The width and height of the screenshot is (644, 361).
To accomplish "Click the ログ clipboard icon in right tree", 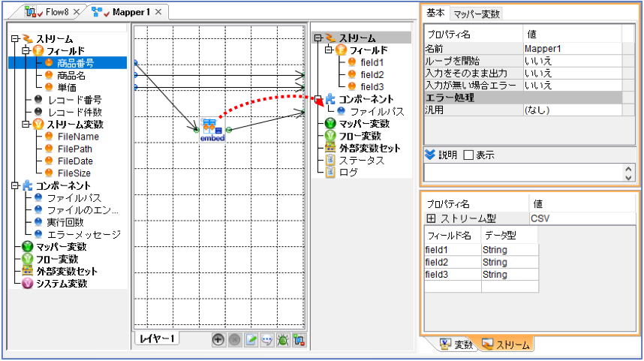I will [x=330, y=172].
